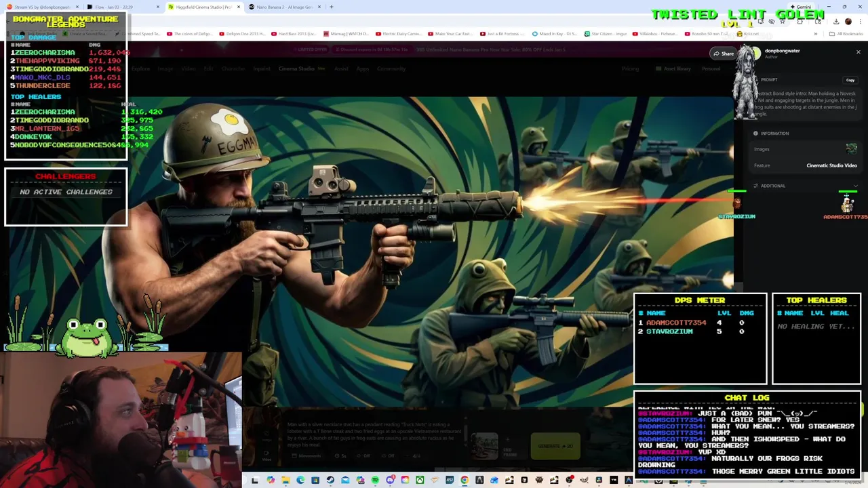The height and width of the screenshot is (488, 868).
Task: Click ZEEROCHARISMA in Top Damage list
Action: tap(45, 52)
